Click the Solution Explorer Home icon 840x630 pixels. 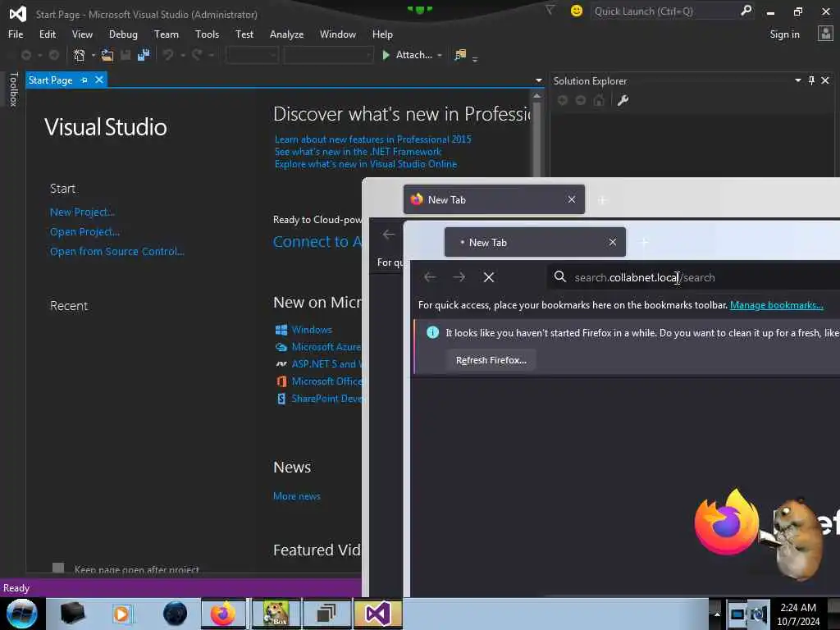(599, 100)
